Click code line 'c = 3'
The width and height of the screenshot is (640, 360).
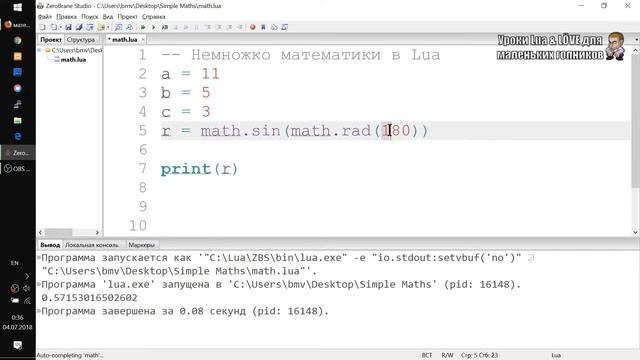point(186,111)
